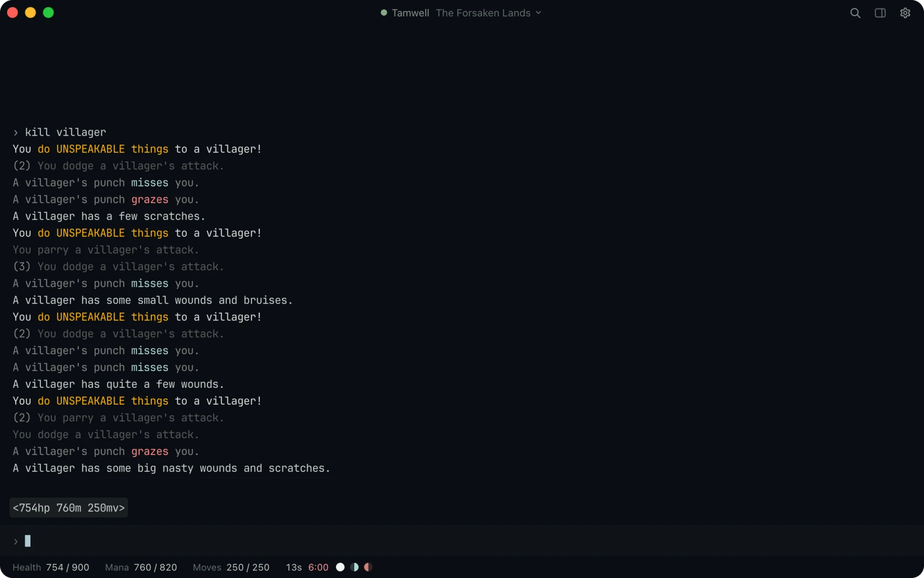924x578 pixels.
Task: Click the Mana 760 / 820 status
Action: click(141, 567)
